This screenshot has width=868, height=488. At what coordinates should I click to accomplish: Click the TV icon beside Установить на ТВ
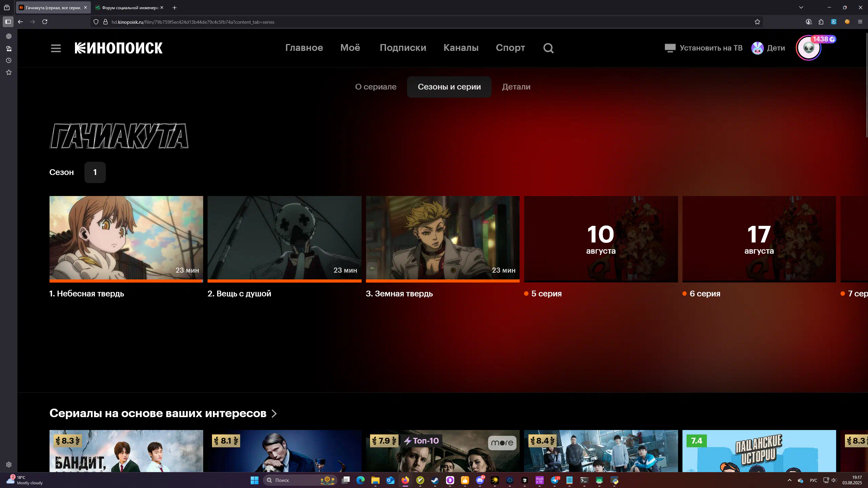[670, 48]
